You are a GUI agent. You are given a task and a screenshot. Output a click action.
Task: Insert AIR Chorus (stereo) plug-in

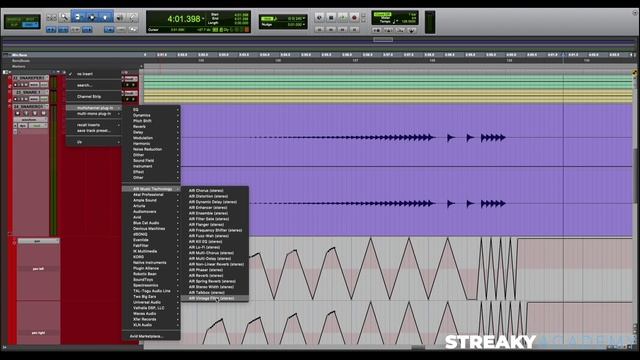tap(215, 191)
